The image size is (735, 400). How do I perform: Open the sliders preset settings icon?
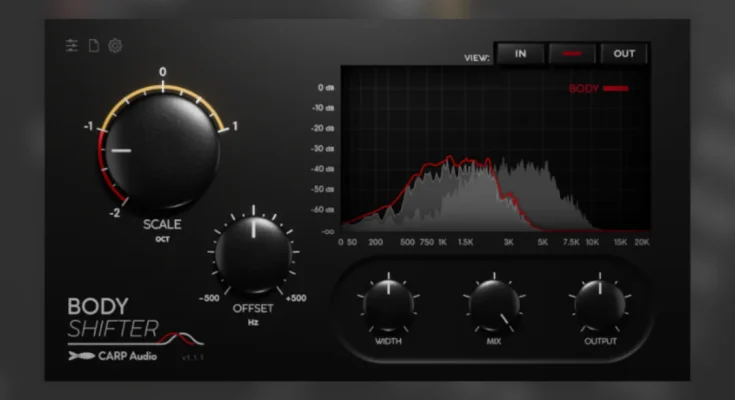click(x=71, y=46)
